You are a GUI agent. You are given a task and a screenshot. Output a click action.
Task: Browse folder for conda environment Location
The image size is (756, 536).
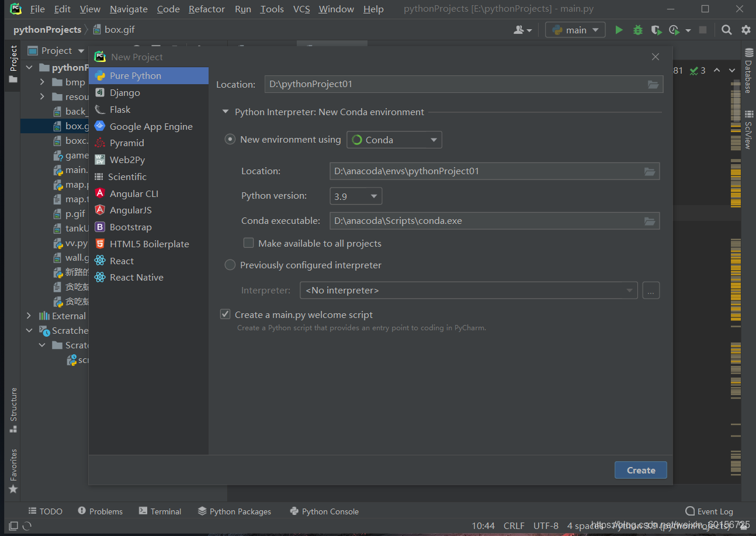[x=650, y=171]
